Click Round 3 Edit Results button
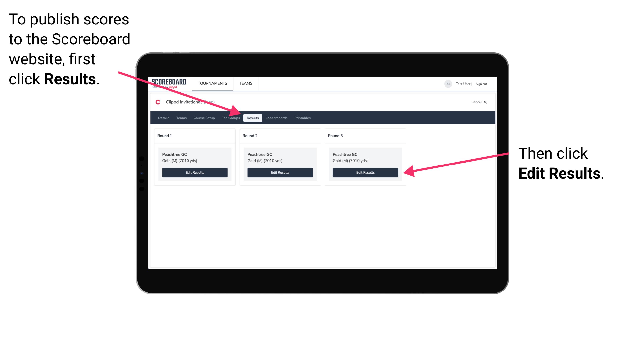Image resolution: width=644 pixels, height=346 pixels. pyautogui.click(x=365, y=172)
